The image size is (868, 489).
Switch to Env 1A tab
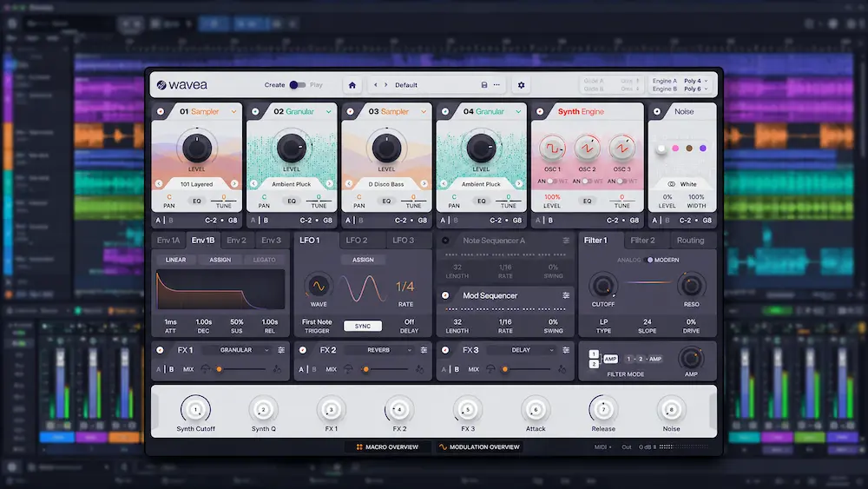(x=168, y=241)
